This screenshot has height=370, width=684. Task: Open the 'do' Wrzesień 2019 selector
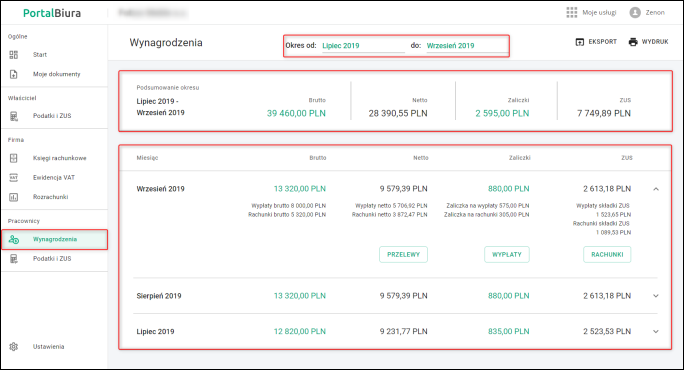pos(467,46)
